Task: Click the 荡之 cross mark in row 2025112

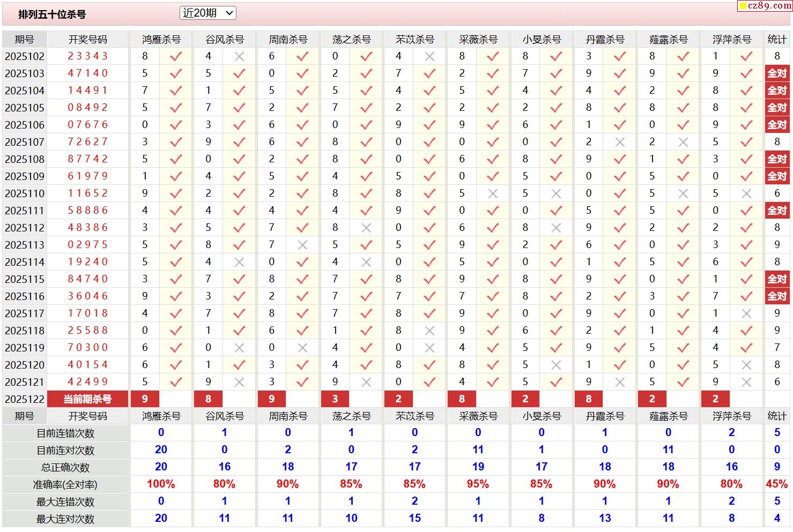Action: (x=366, y=228)
